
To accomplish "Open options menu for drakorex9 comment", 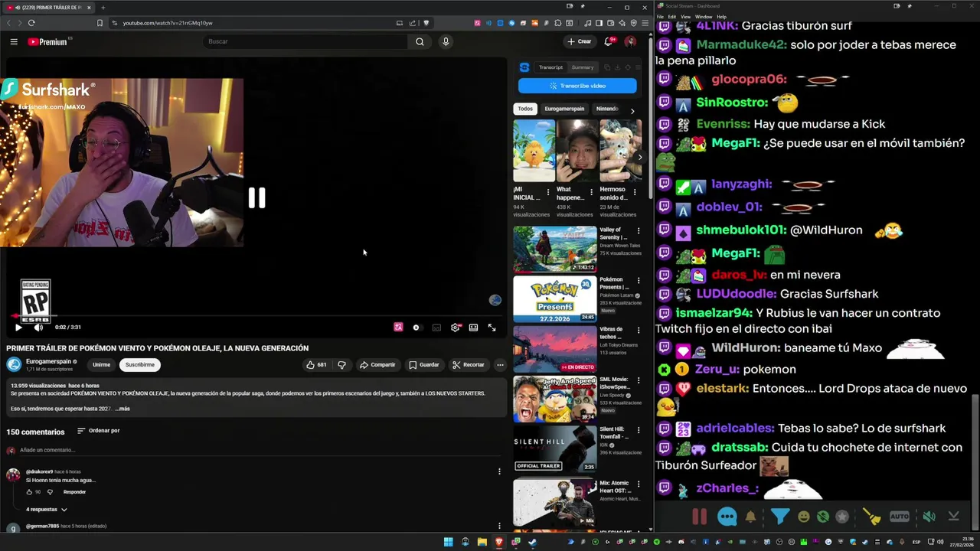I will [x=499, y=471].
